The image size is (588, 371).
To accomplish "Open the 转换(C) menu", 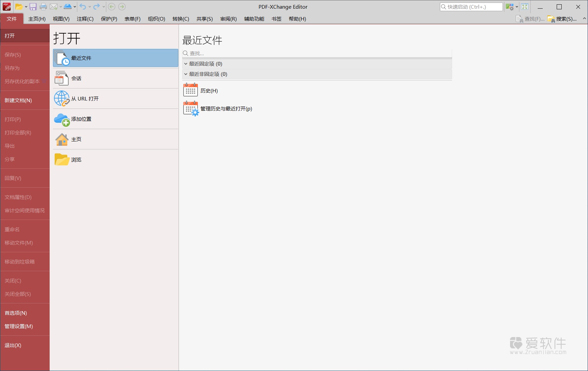I will point(181,19).
